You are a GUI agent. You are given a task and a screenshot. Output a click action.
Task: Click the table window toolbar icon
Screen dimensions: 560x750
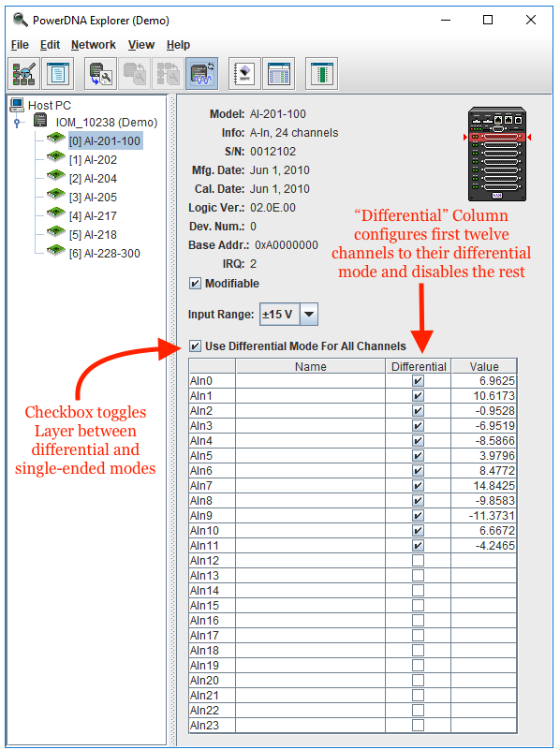pos(279,74)
